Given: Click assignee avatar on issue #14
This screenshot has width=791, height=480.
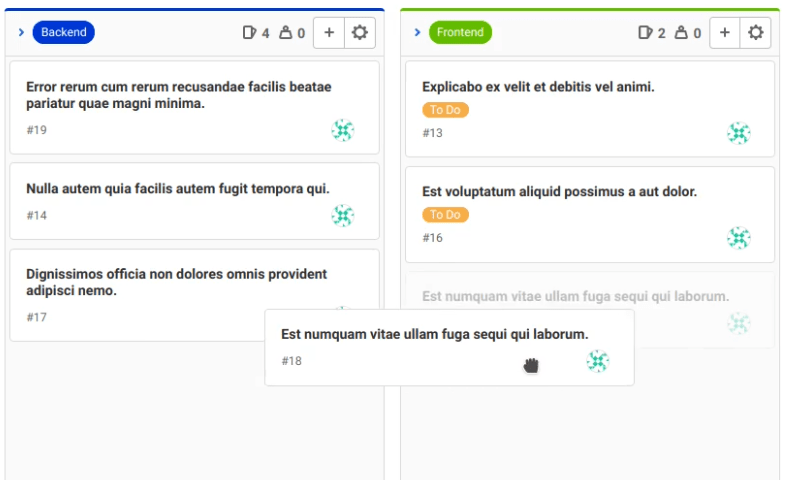Looking at the screenshot, I should (x=343, y=215).
